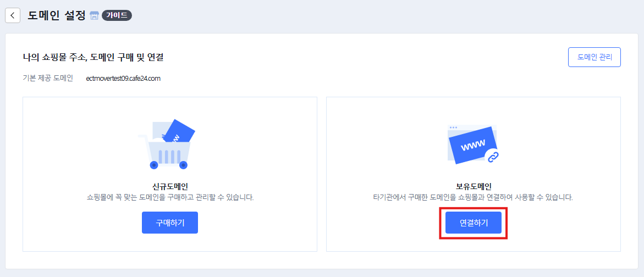Select the ectmovertest09.cafe24.com domain text
This screenshot has width=644, height=277.
123,79
